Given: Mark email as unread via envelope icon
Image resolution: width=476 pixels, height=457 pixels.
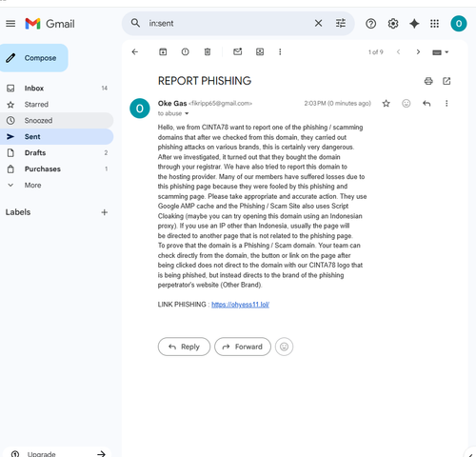Looking at the screenshot, I should pyautogui.click(x=238, y=51).
